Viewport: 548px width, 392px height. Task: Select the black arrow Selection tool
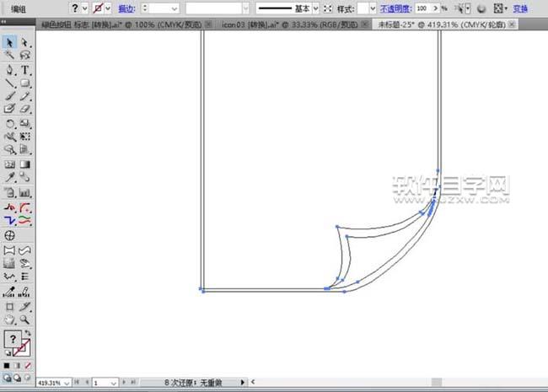click(10, 42)
